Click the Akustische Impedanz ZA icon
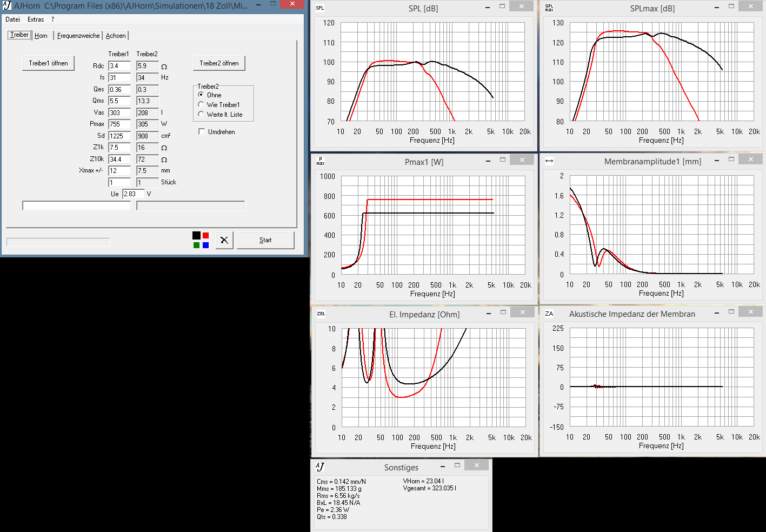This screenshot has width=766, height=532. point(549,314)
